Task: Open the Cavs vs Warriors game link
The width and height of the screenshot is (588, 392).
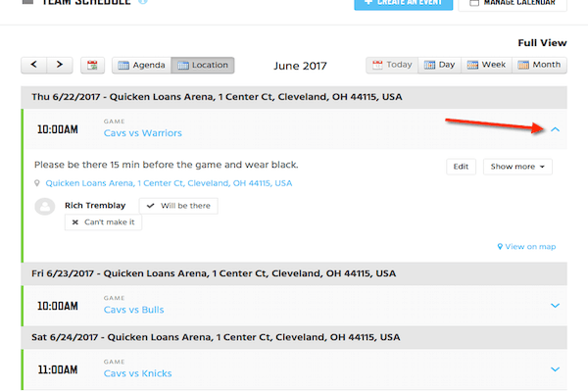Action: (142, 133)
